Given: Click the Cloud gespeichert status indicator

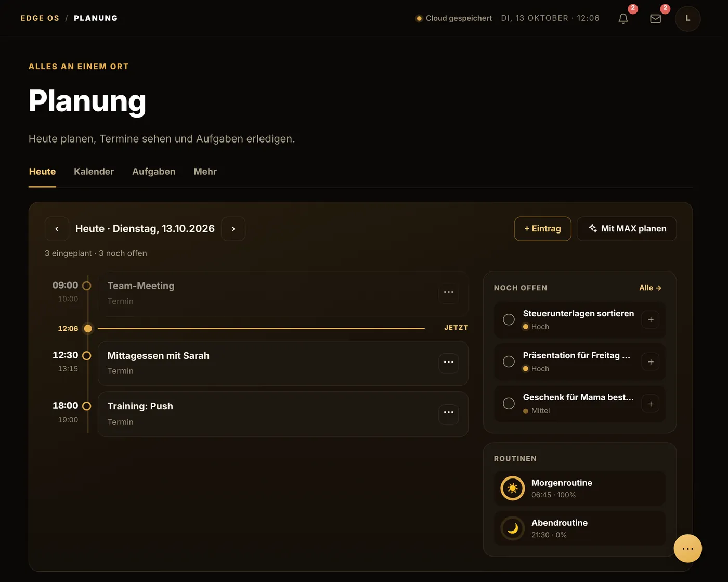Looking at the screenshot, I should tap(453, 18).
